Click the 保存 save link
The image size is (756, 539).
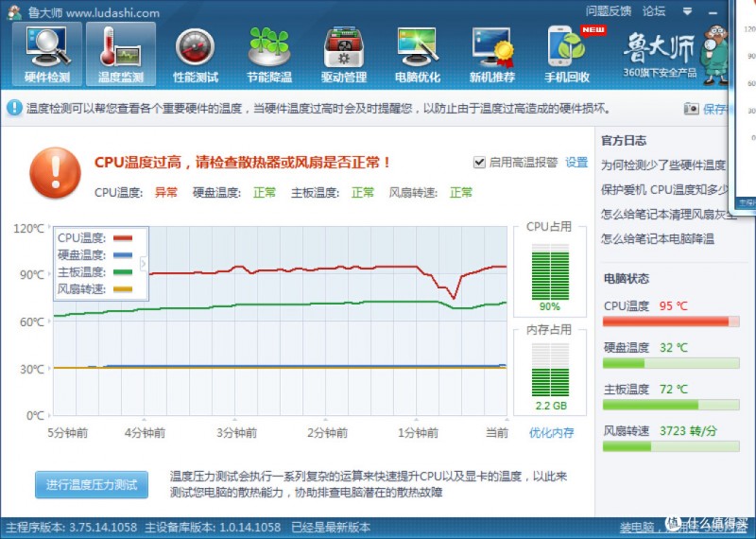pyautogui.click(x=714, y=109)
